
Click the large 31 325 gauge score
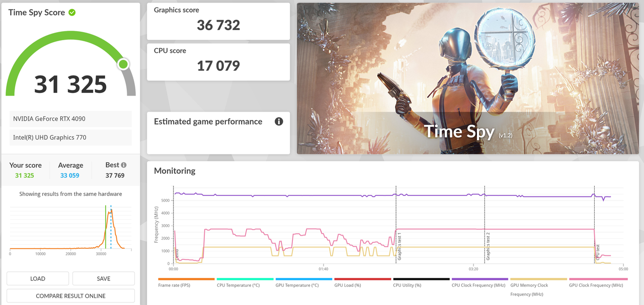(70, 84)
